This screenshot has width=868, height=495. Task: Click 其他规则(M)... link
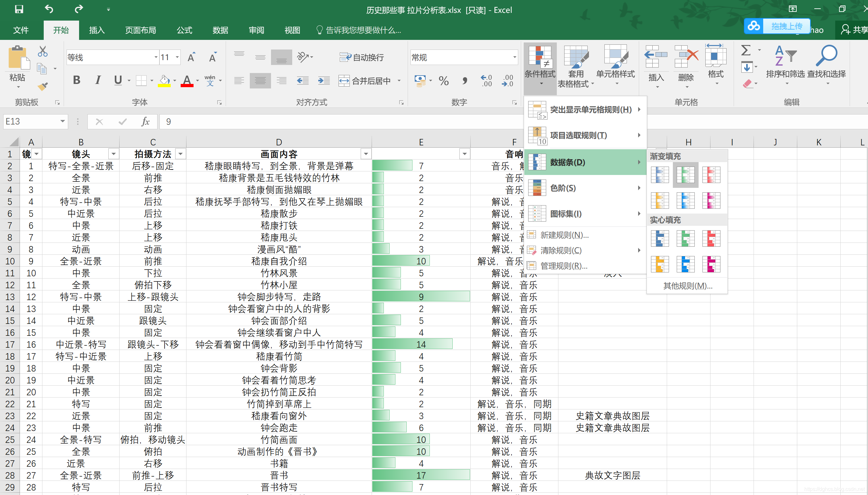click(687, 286)
